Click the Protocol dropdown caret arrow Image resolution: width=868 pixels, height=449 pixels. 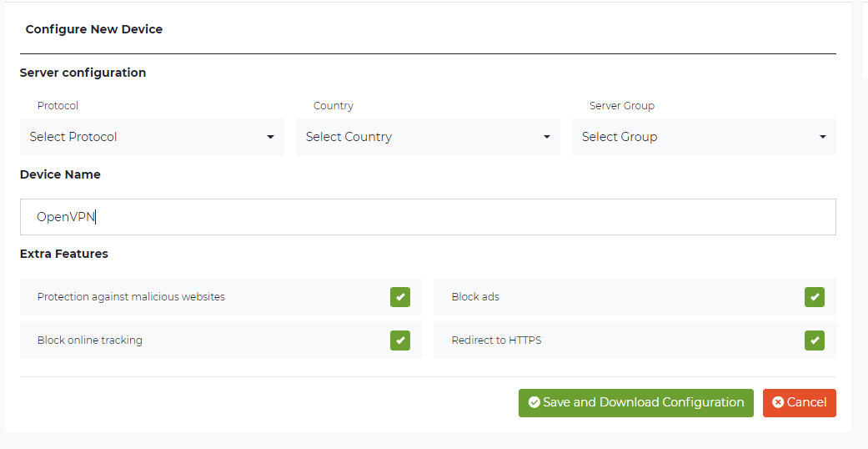click(270, 137)
